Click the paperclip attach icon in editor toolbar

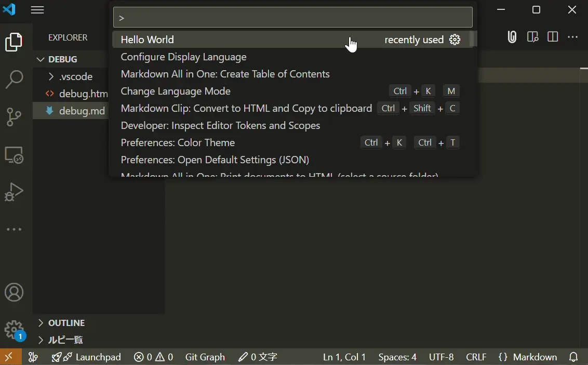(x=512, y=37)
